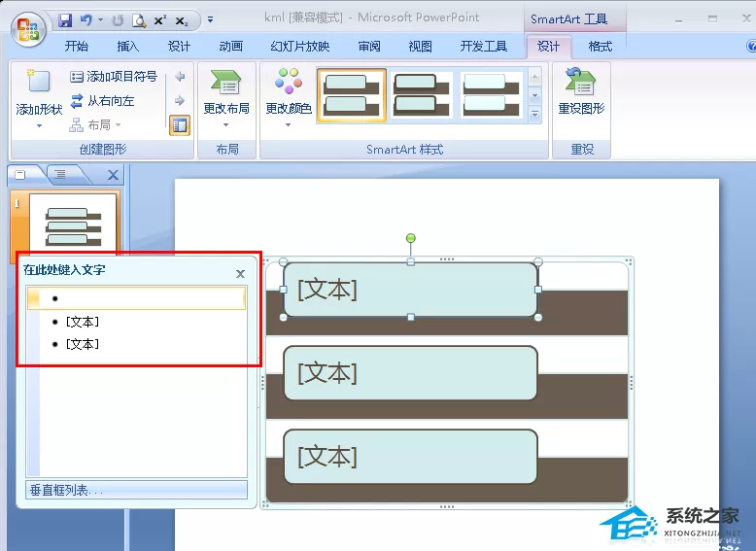Screen dimensions: 756x551
Task: Open the undo history dropdown arrow
Action: click(x=100, y=20)
